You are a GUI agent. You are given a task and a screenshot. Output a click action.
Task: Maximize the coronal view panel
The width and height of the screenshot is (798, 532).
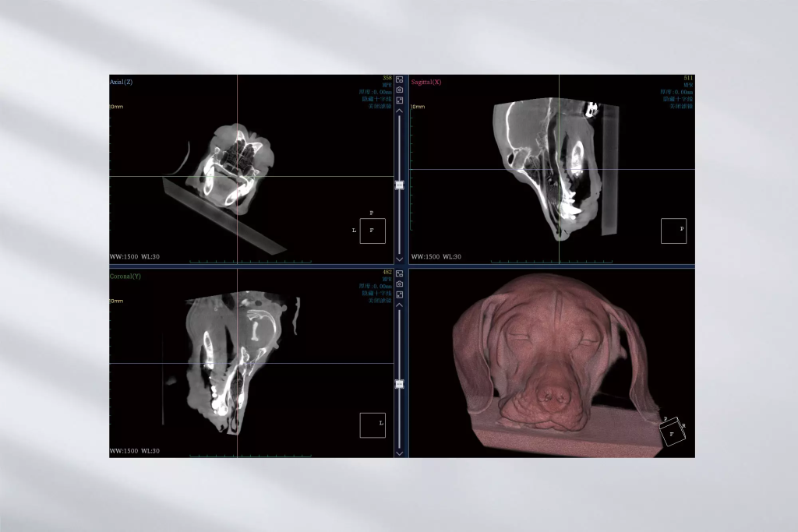(x=400, y=294)
